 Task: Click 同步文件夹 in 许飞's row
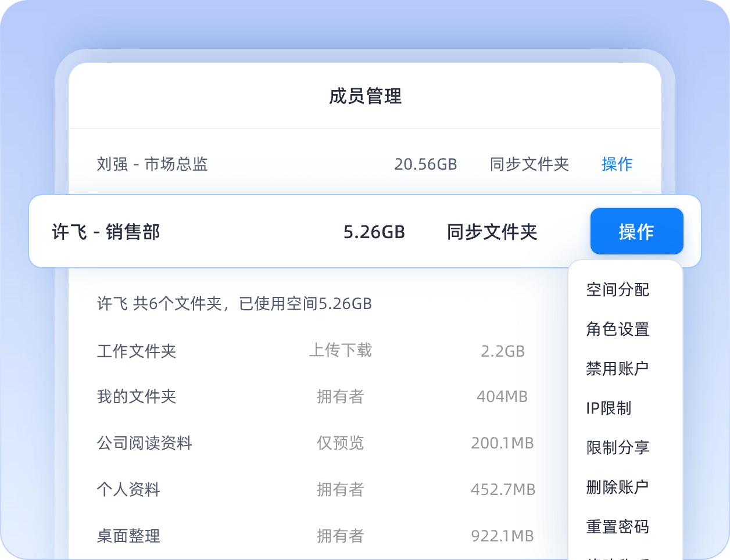click(492, 232)
